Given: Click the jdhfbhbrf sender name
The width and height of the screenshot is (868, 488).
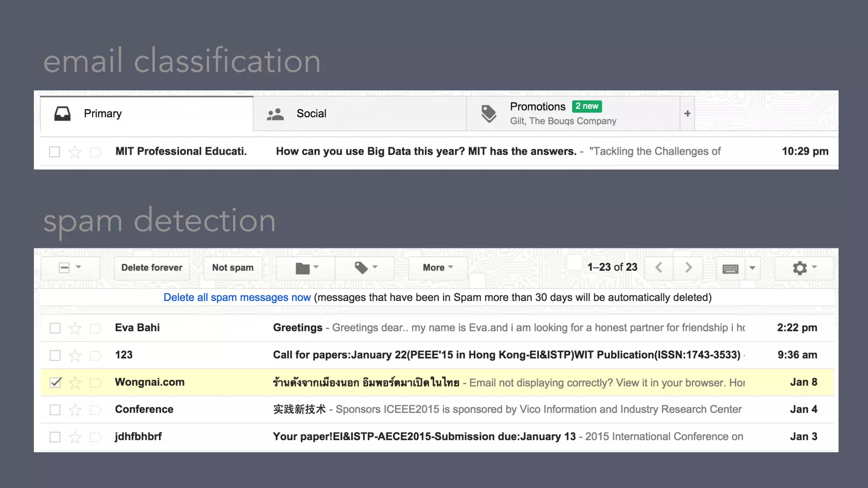Looking at the screenshot, I should tap(138, 436).
